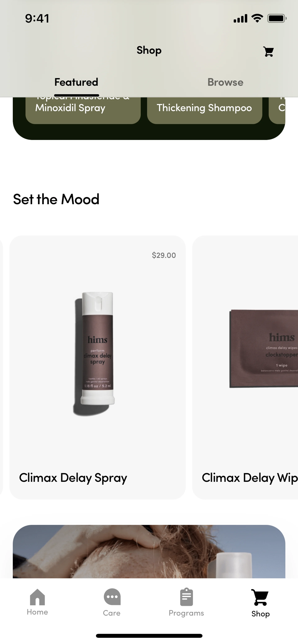Tap the Home icon in bottom bar
Screen dimensions: 298x644
point(37,597)
